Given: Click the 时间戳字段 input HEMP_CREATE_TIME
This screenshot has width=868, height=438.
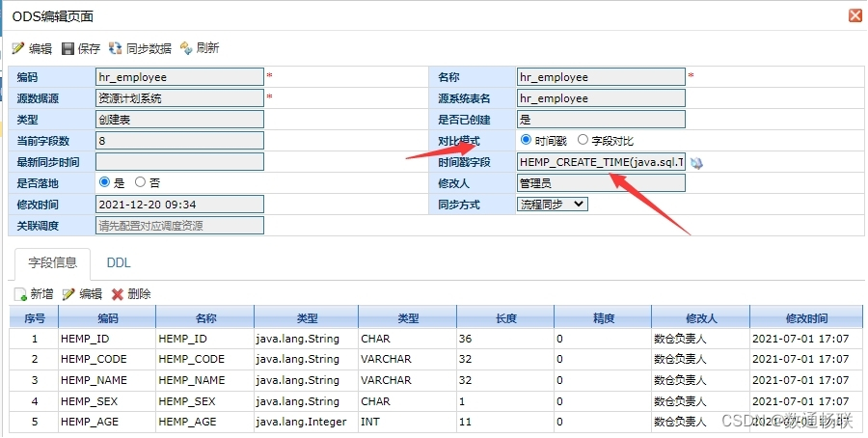Looking at the screenshot, I should click(x=601, y=162).
